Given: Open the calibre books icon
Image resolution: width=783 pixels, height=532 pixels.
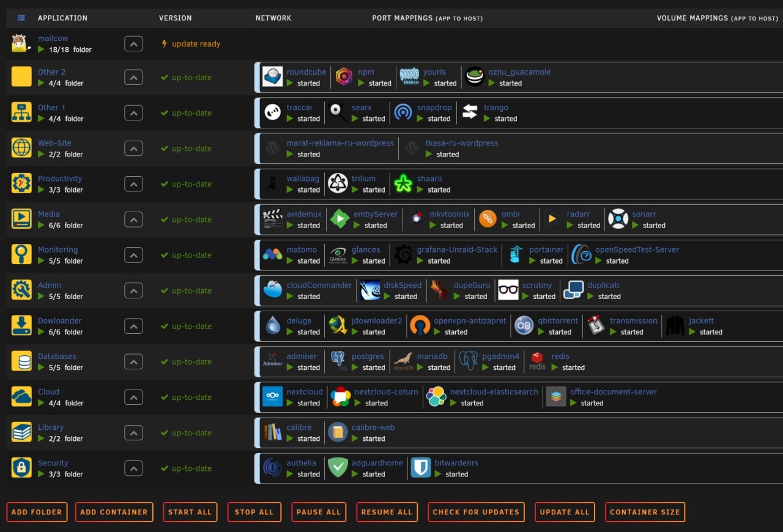Looking at the screenshot, I should pos(273,432).
